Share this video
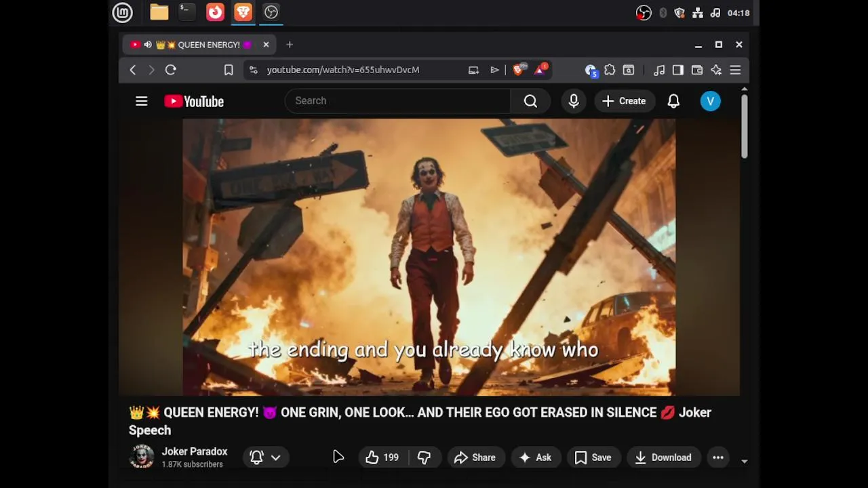 point(475,457)
